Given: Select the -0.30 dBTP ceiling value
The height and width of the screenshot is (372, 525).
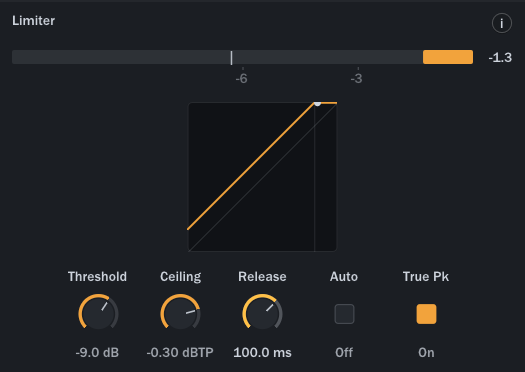Looking at the screenshot, I should 180,353.
